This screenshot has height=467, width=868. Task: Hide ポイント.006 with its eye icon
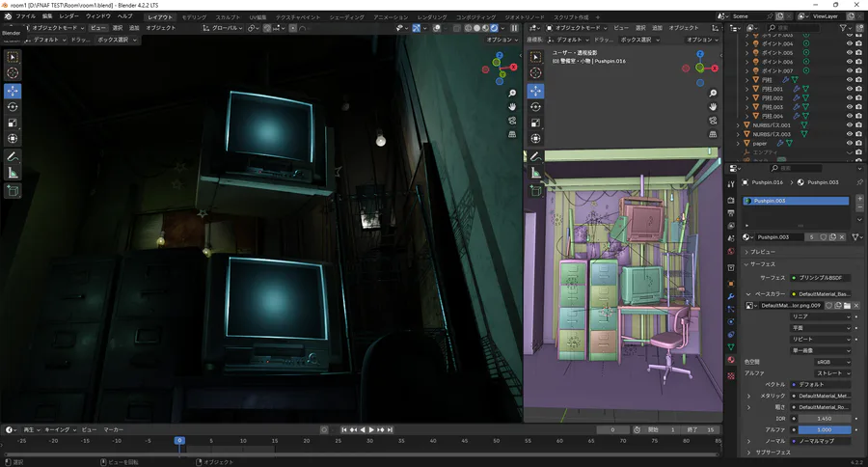(849, 62)
